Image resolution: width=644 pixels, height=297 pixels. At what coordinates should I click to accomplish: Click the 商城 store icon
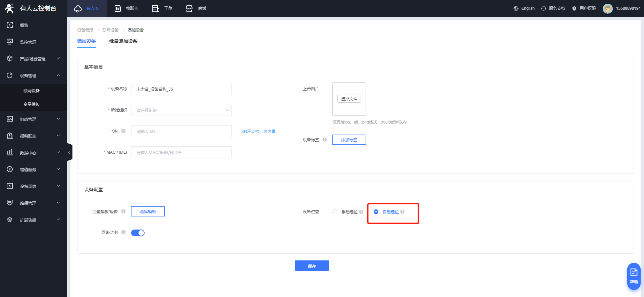189,8
